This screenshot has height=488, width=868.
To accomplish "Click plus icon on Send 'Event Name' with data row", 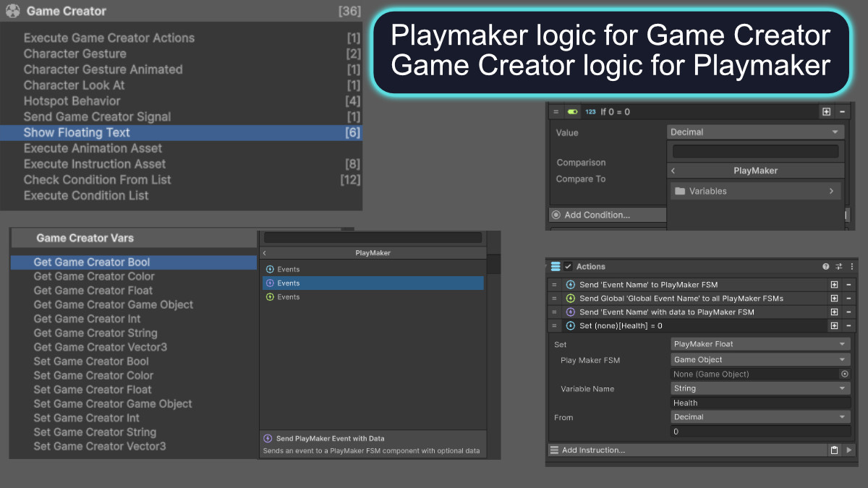I will point(834,312).
